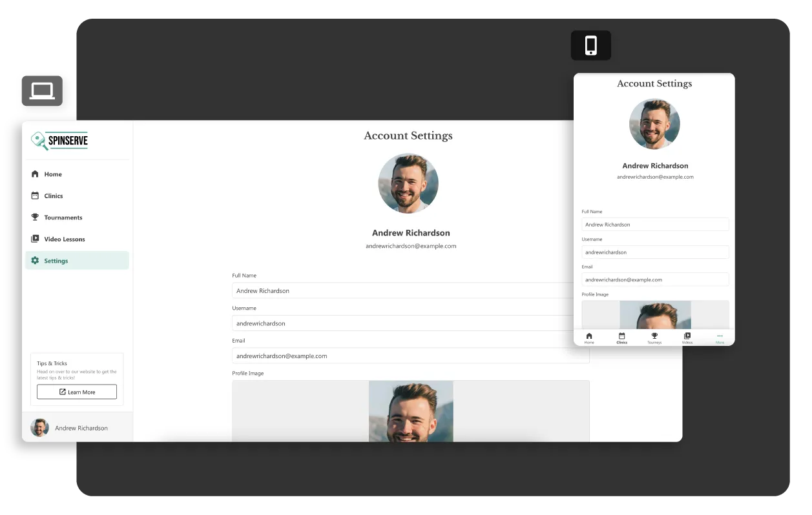This screenshot has width=812, height=515.
Task: Click the laptop device preview icon
Action: [x=41, y=90]
